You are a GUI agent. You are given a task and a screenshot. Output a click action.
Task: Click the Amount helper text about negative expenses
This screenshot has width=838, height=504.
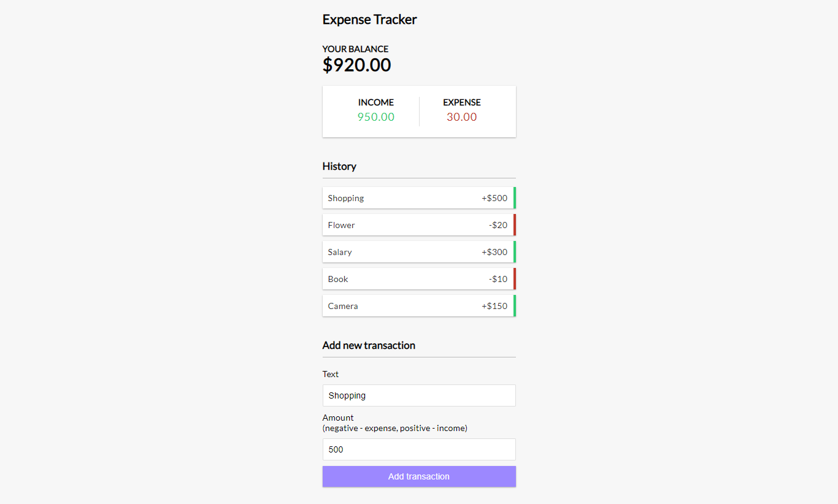tap(394, 428)
